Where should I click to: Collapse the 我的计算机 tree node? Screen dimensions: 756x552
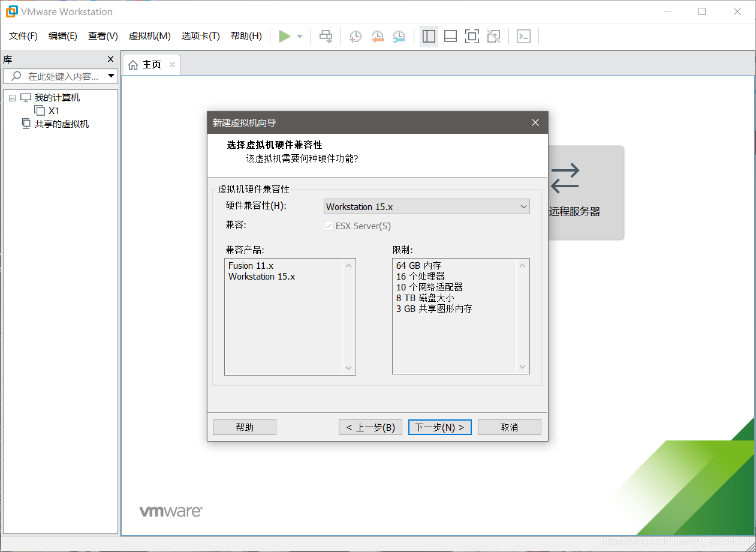tap(12, 98)
